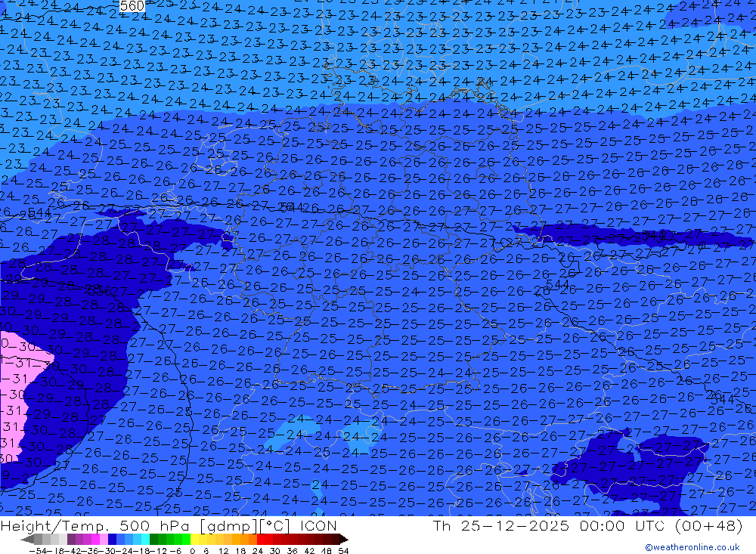Click the '0' value on the temperature scale
The height and width of the screenshot is (554, 756).
pyautogui.click(x=192, y=551)
